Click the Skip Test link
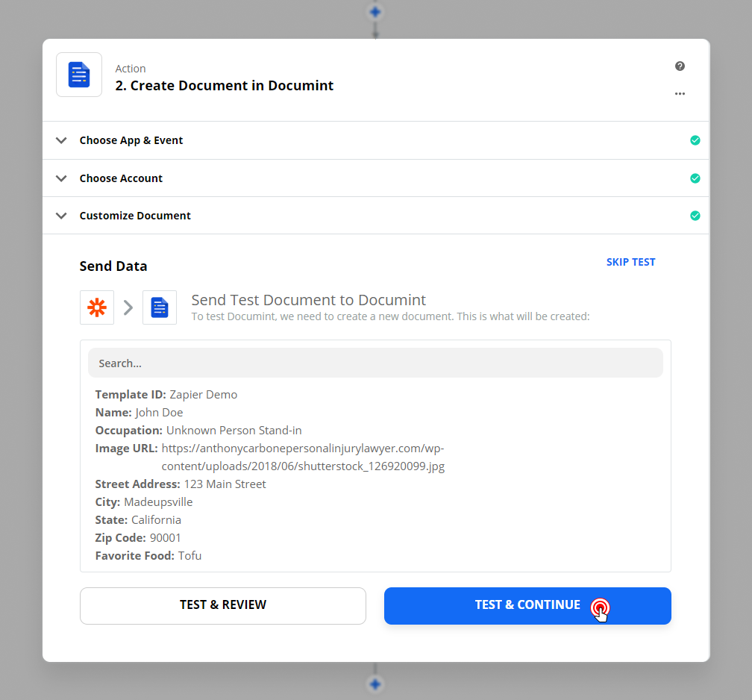The height and width of the screenshot is (700, 752). coord(630,262)
